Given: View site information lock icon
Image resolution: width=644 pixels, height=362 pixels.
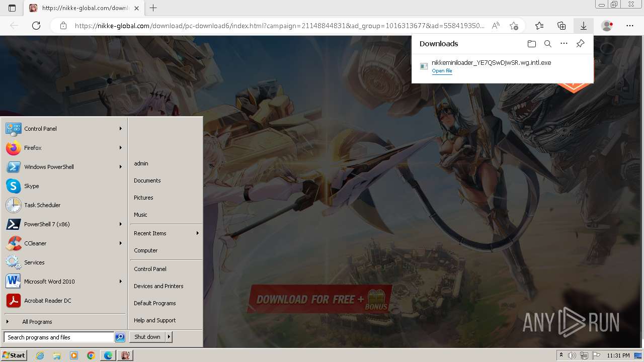Looking at the screenshot, I should (x=63, y=26).
